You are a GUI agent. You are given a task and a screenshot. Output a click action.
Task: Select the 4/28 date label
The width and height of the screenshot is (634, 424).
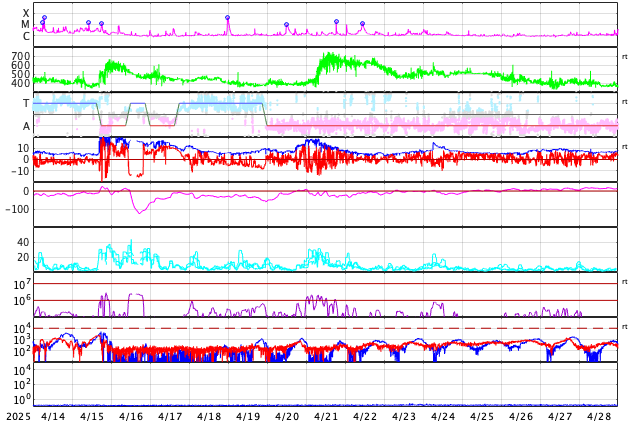click(599, 416)
